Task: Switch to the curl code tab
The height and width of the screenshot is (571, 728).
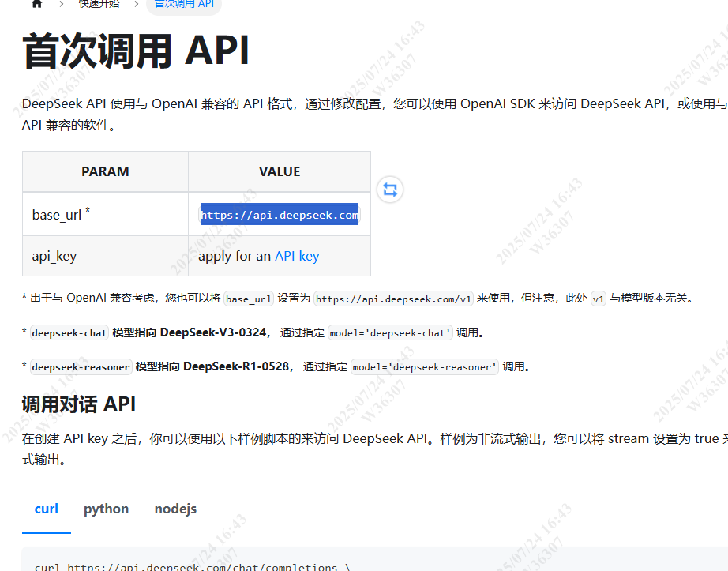Action: [x=47, y=509]
